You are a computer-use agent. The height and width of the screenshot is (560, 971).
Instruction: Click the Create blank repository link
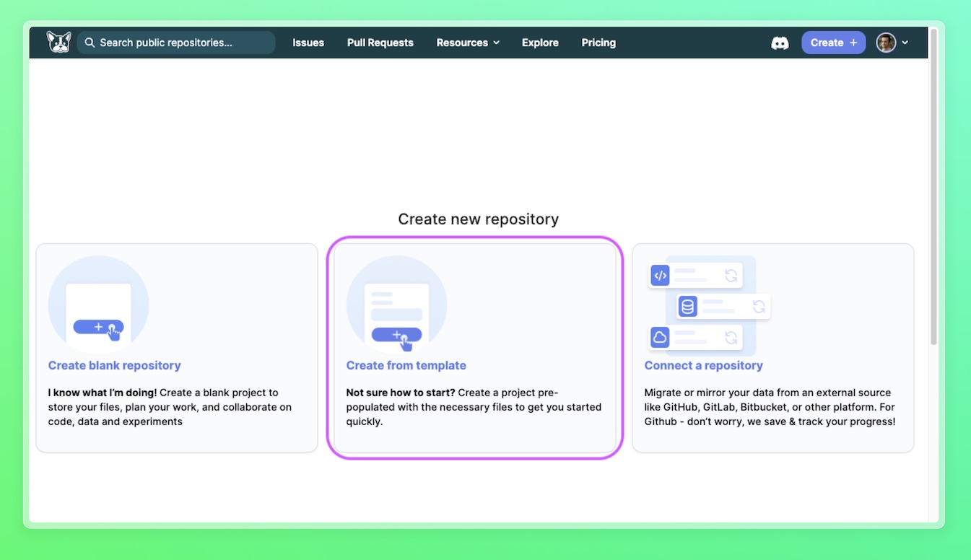[114, 365]
